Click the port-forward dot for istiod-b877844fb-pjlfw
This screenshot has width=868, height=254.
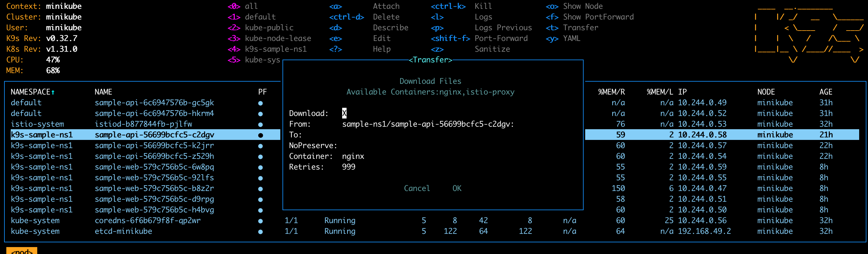pyautogui.click(x=260, y=124)
